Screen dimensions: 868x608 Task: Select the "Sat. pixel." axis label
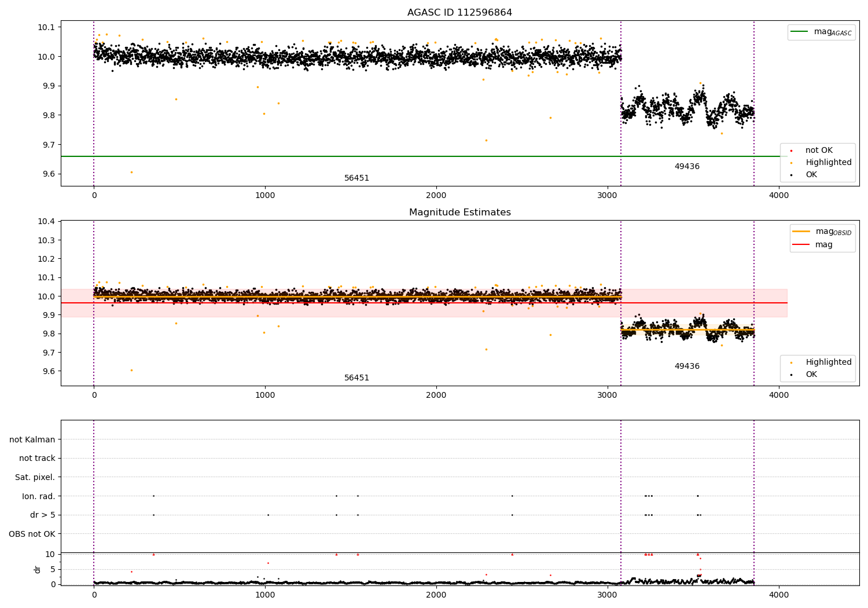coord(35,478)
